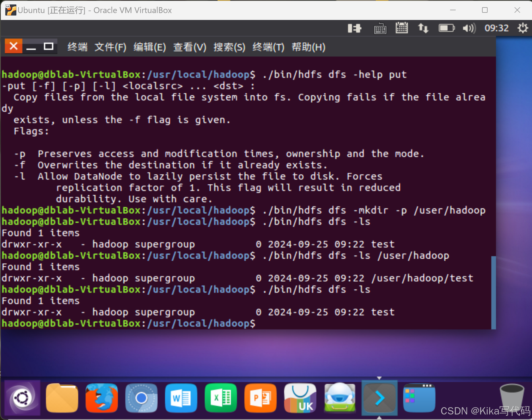Open the session menu via the gear icon
Viewport: 532px width, 420px height.
click(523, 28)
